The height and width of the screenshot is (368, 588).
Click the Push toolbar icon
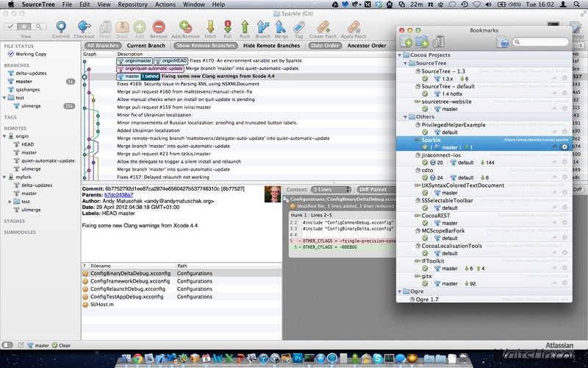pos(244,29)
